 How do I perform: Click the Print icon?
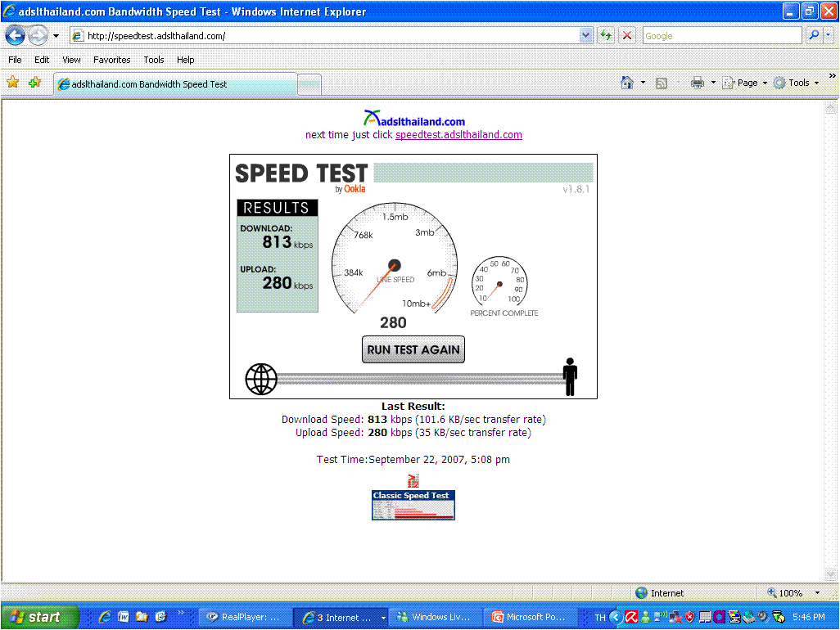[x=697, y=83]
